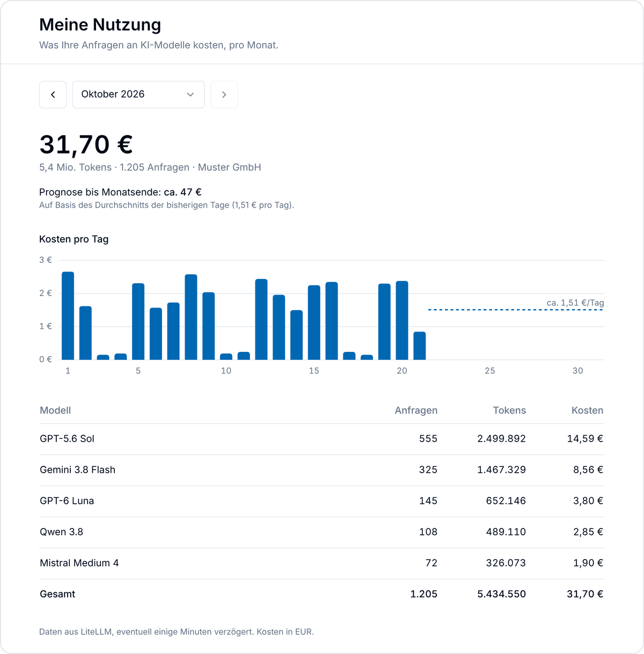Click the 2,85 € cost cell
The image size is (644, 654).
click(x=588, y=532)
